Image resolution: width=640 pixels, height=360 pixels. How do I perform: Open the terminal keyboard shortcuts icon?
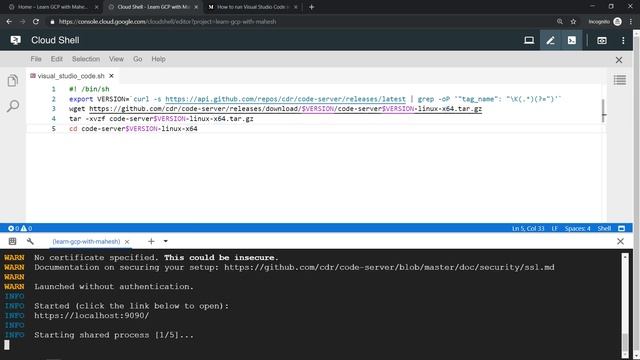pyautogui.click(x=12, y=241)
